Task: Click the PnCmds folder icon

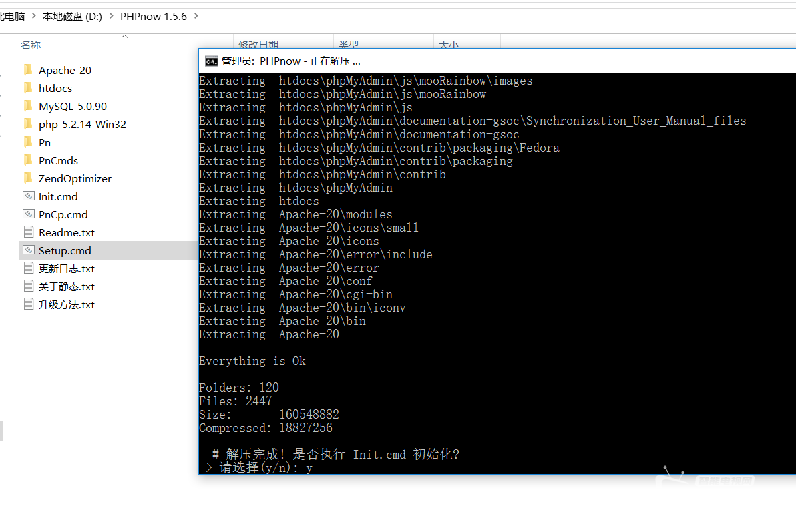Action: click(x=29, y=160)
